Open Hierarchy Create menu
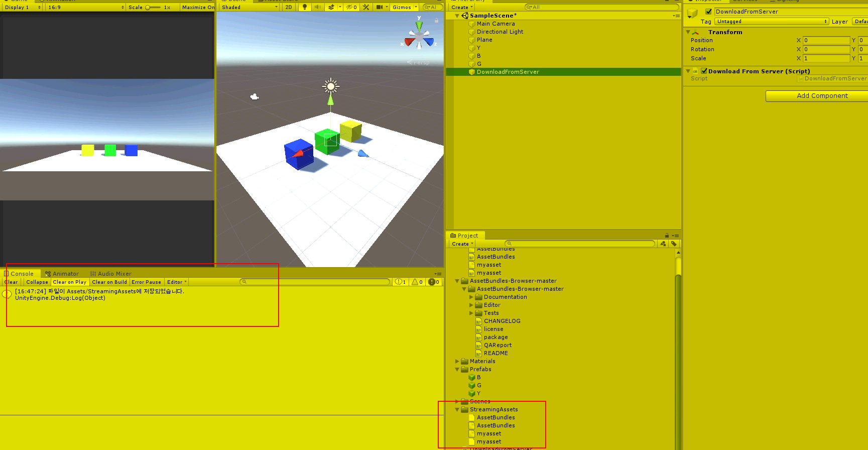The height and width of the screenshot is (450, 868). (x=462, y=7)
